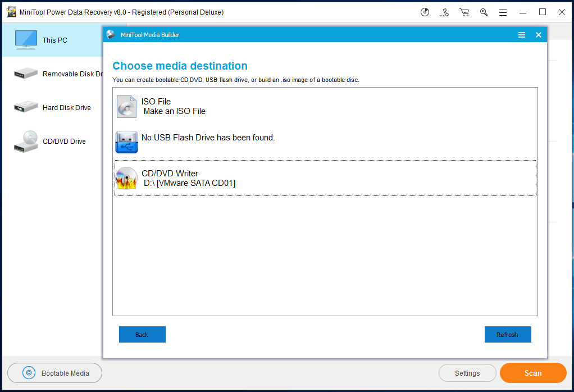Click the MiniTool app icon in title bar
Screen dimensions: 574x392
[11, 12]
